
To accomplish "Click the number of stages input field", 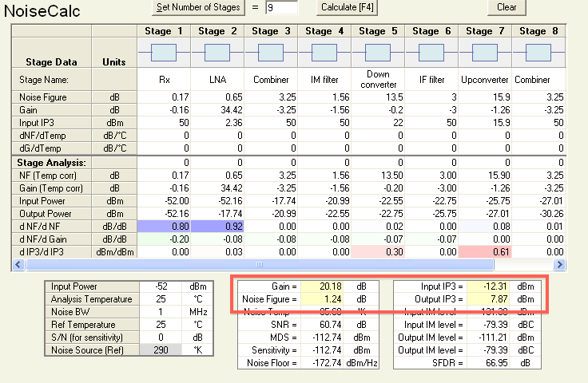I will click(281, 8).
